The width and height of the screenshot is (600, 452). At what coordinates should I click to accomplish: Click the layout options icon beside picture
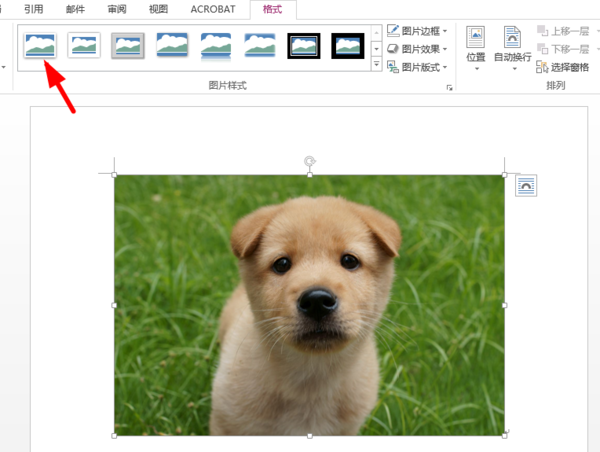527,186
